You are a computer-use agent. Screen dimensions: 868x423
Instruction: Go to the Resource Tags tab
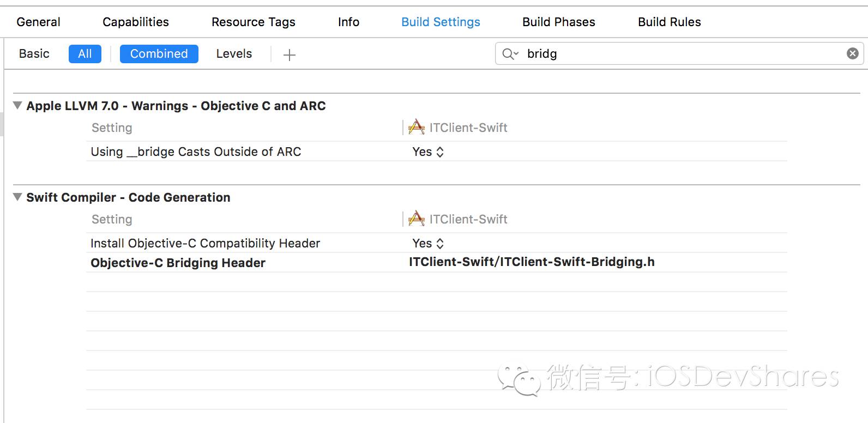click(254, 22)
